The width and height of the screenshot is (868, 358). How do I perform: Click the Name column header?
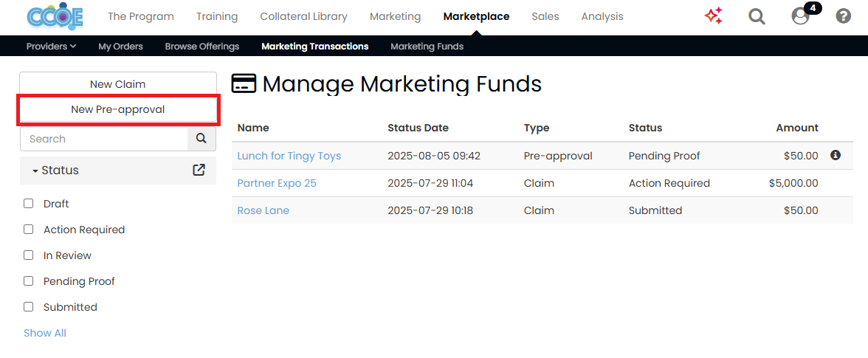[x=253, y=128]
